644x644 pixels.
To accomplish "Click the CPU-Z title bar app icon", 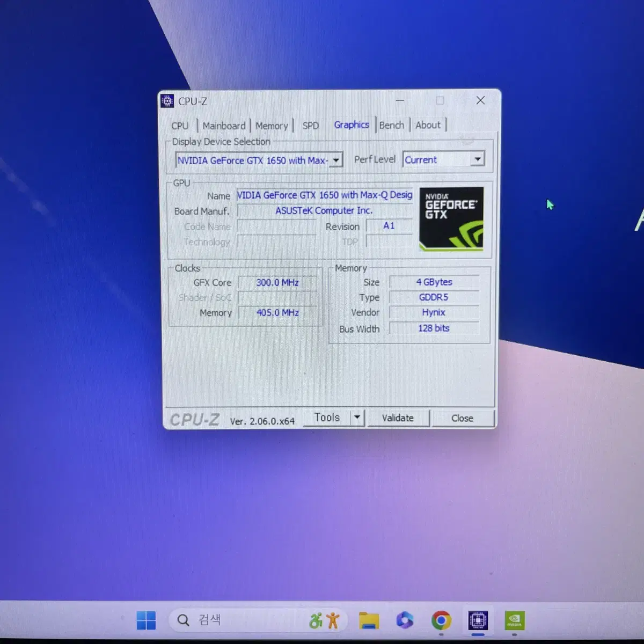I will (167, 101).
